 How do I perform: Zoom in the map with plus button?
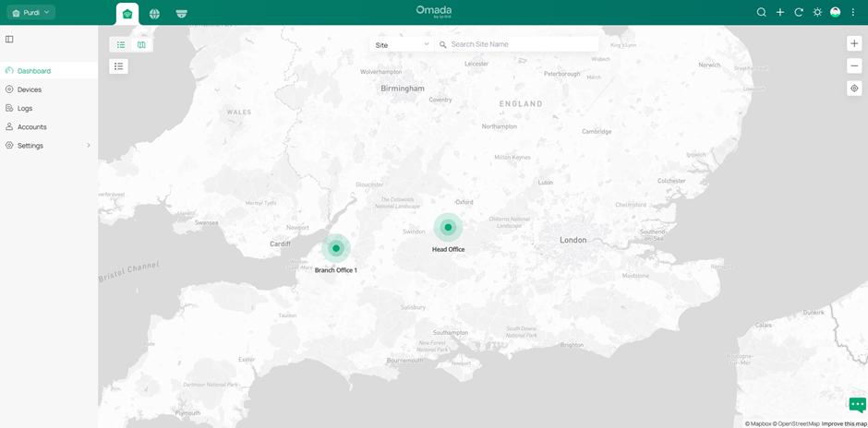click(x=854, y=44)
